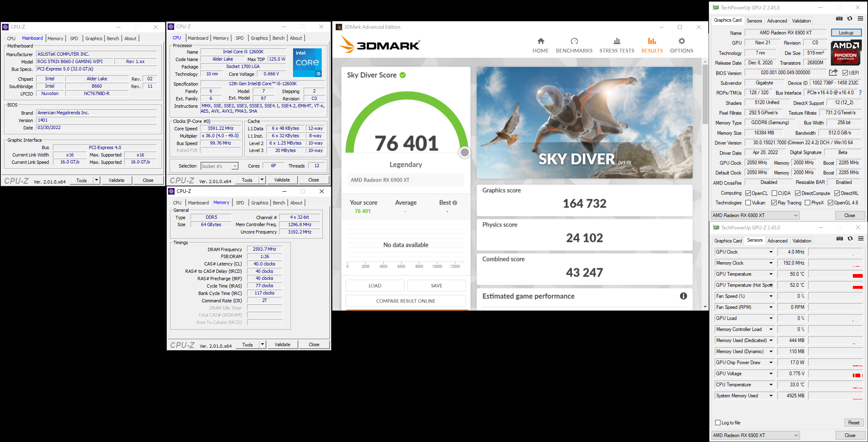Click the Estimated game performance info icon

(683, 296)
